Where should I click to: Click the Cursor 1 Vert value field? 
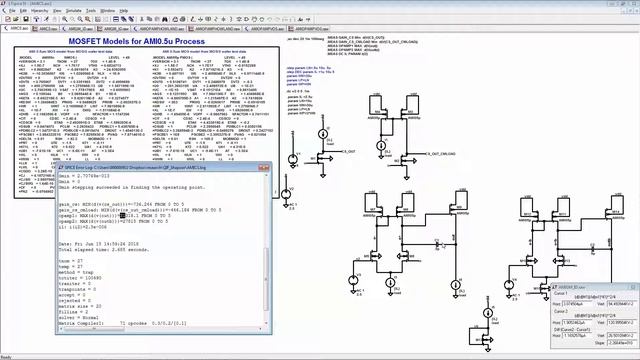[x=622, y=304]
